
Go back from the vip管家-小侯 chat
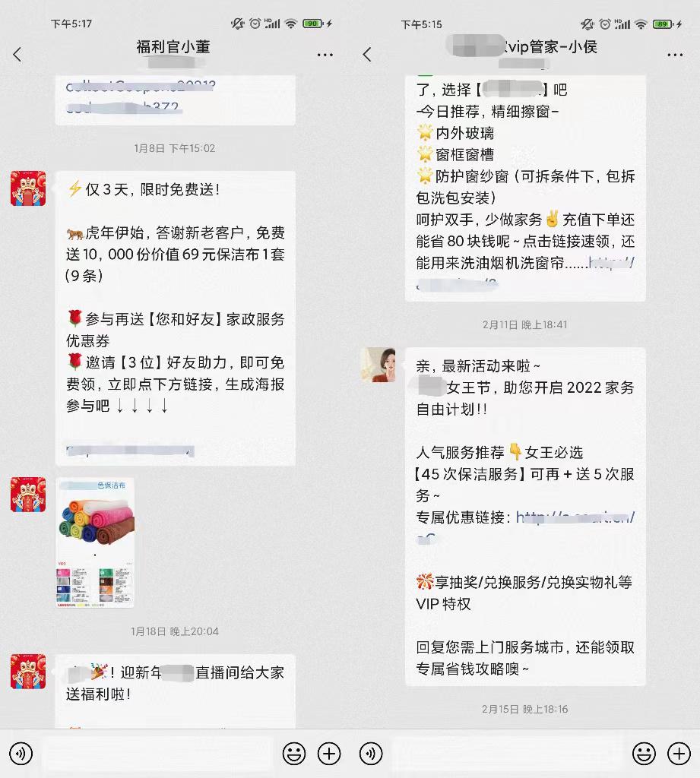click(367, 54)
